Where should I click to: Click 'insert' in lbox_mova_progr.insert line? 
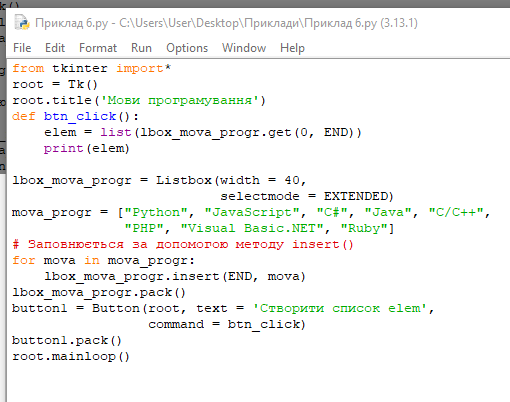point(196,276)
